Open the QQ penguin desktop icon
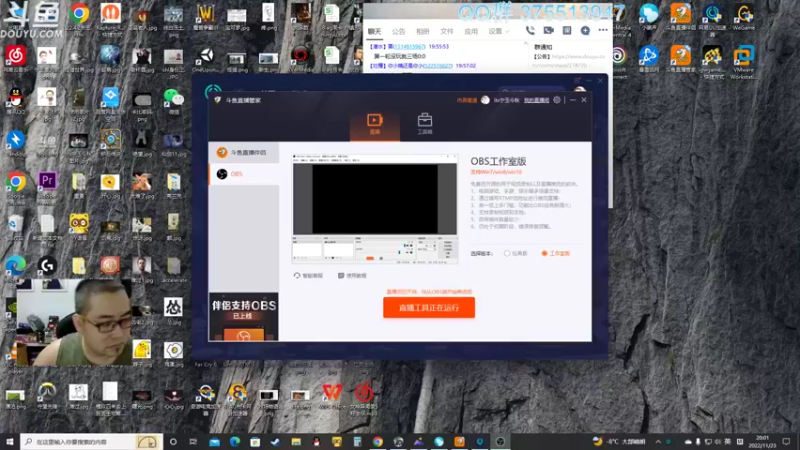The image size is (800, 450). (15, 101)
